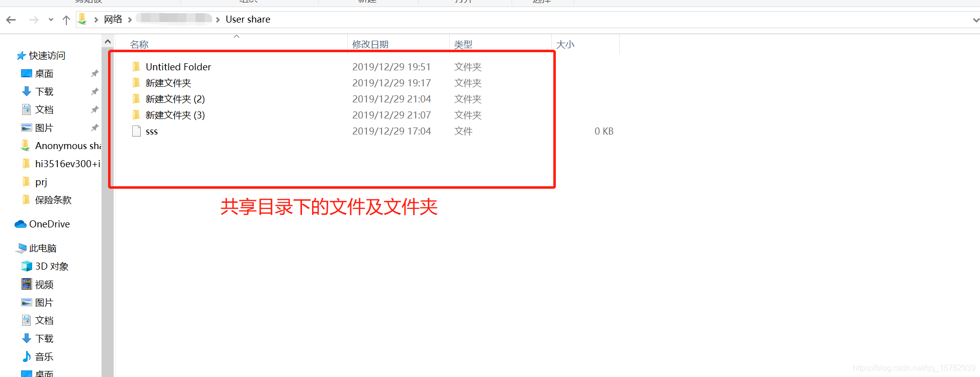The height and width of the screenshot is (377, 980).
Task: Open prj folder in sidebar
Action: click(x=41, y=182)
